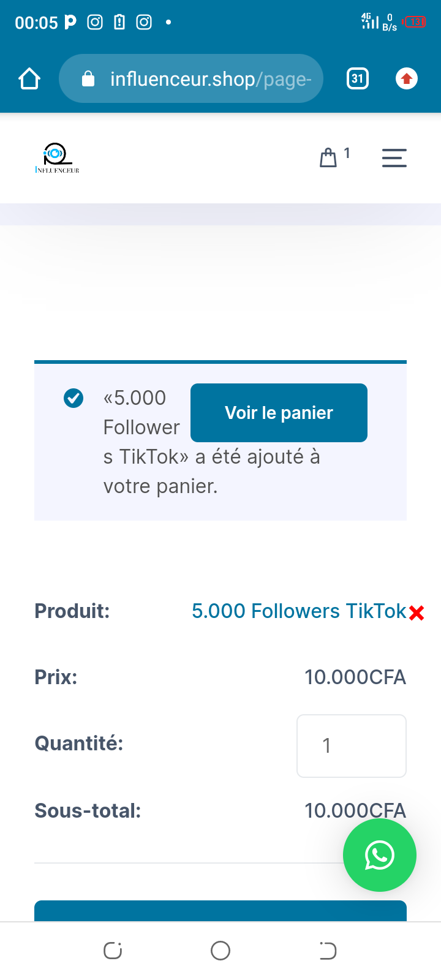This screenshot has width=441, height=980.
Task: Open the 5.000 Followers TikTok product link
Action: [299, 611]
